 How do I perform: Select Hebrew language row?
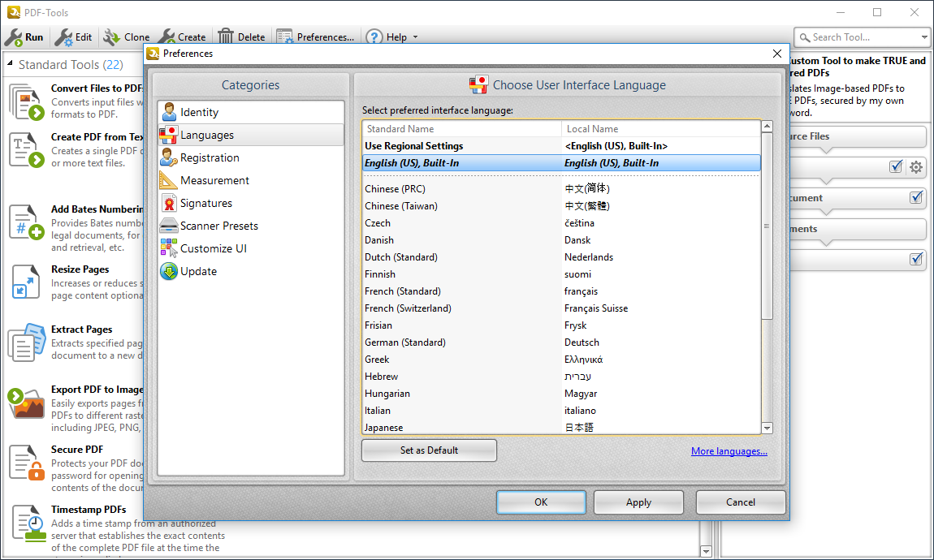tap(561, 377)
